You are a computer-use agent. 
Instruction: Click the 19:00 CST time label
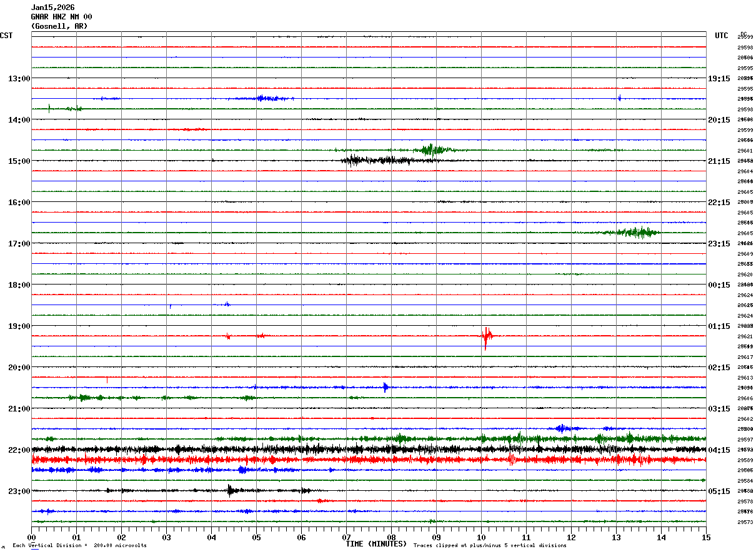coord(19,326)
